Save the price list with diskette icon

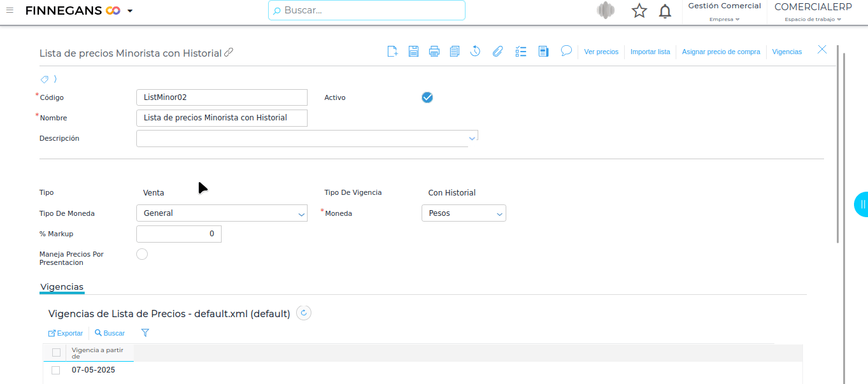click(x=413, y=52)
